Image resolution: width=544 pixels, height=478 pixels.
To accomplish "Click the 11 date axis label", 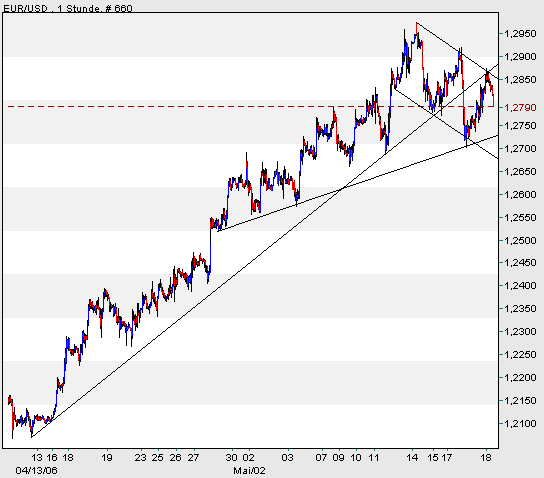I will 373,458.
